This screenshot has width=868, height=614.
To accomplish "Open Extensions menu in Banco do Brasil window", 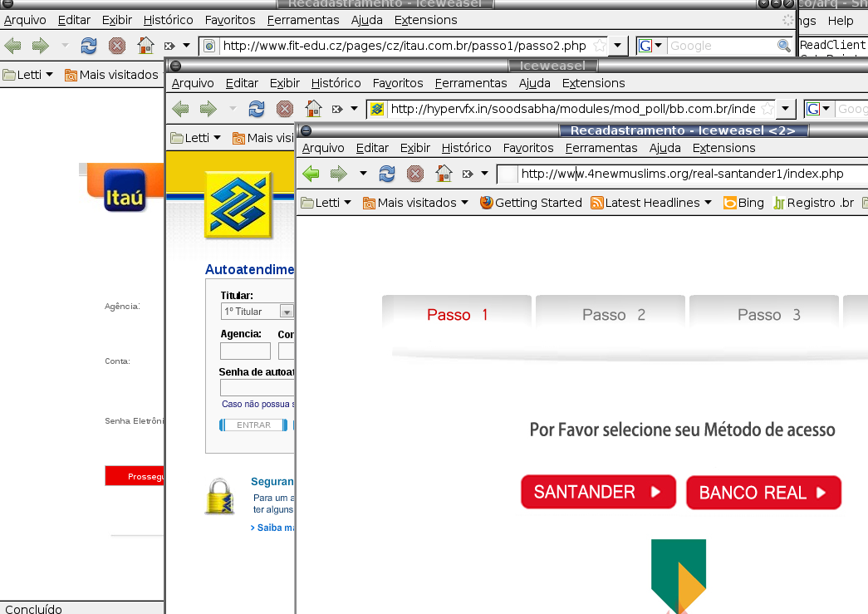I will click(593, 84).
